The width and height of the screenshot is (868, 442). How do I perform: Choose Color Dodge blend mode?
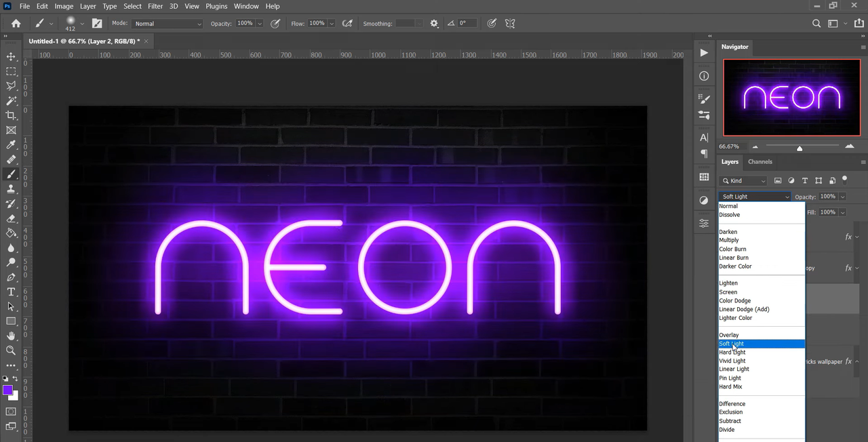tap(762, 300)
